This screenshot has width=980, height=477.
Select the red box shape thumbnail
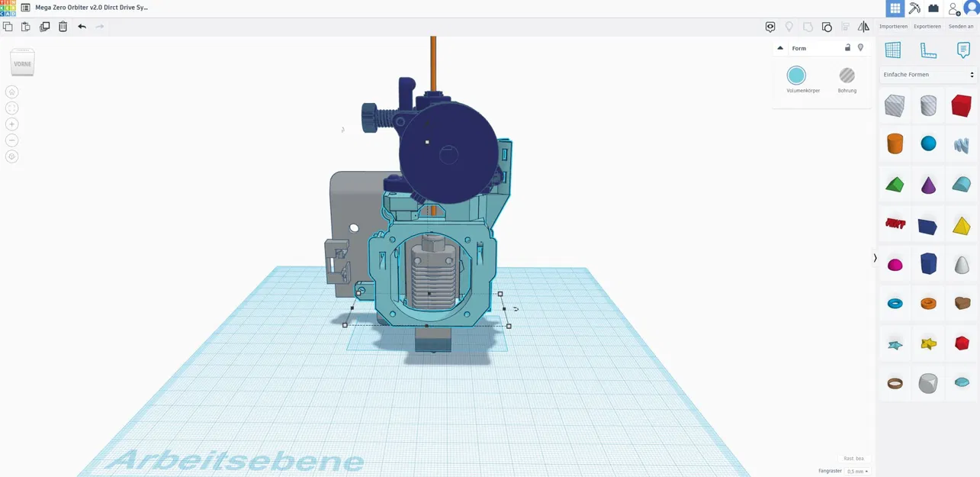click(x=961, y=105)
